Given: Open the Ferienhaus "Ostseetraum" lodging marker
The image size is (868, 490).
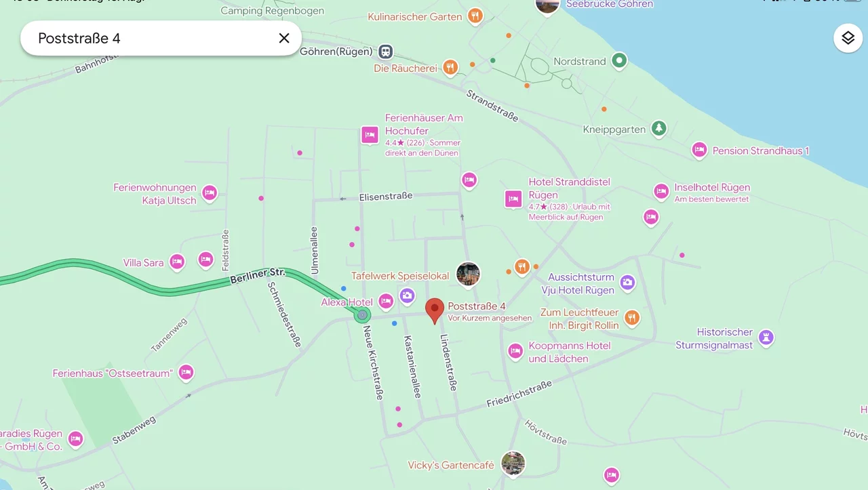Looking at the screenshot, I should point(186,372).
